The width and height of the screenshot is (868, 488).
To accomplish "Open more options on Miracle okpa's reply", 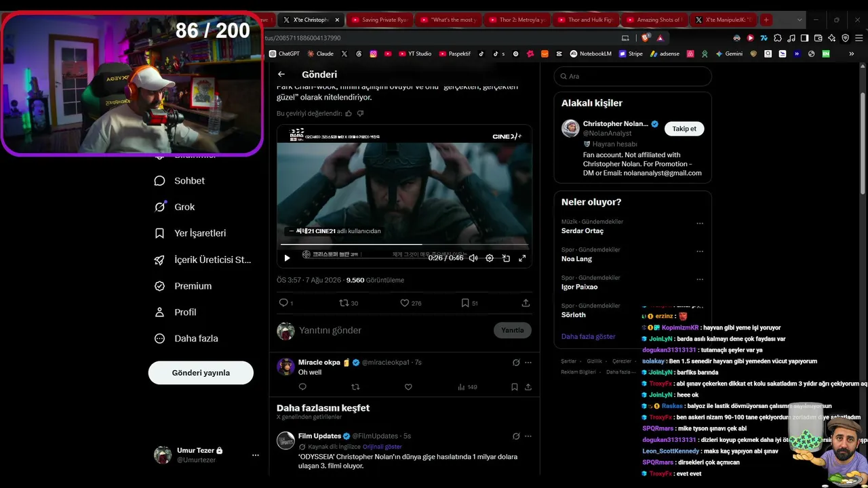I will [x=528, y=363].
